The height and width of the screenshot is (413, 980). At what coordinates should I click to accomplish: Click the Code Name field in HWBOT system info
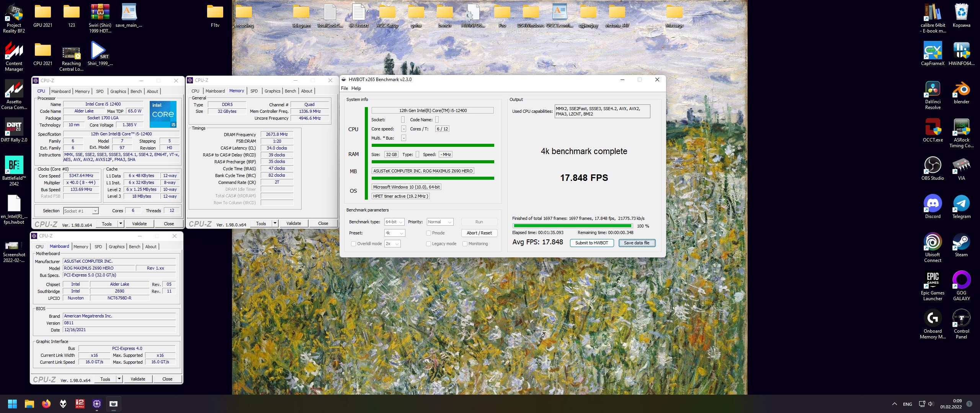pos(437,120)
